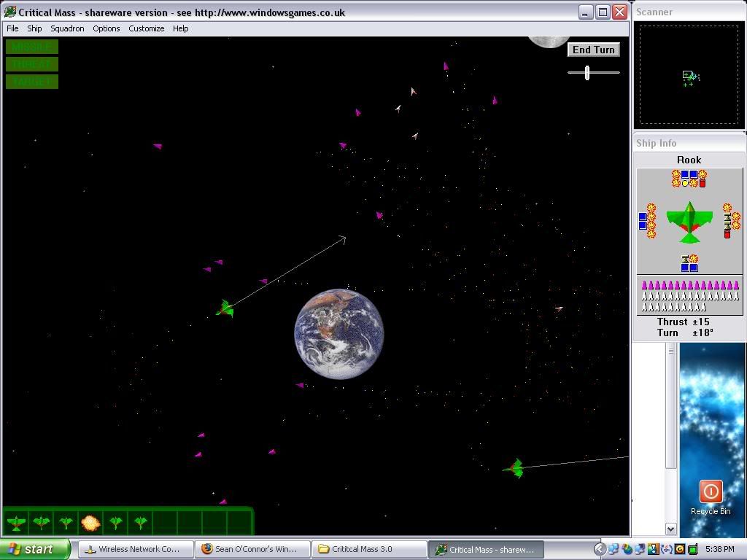Click the 'Rook' ship name

click(x=689, y=160)
